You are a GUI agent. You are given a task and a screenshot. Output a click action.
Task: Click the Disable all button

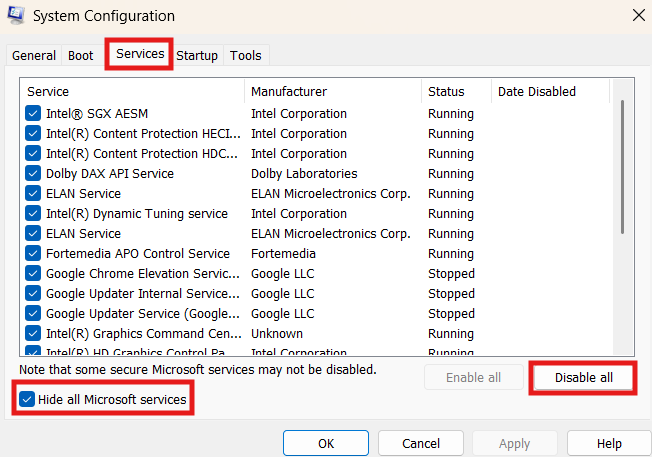583,378
